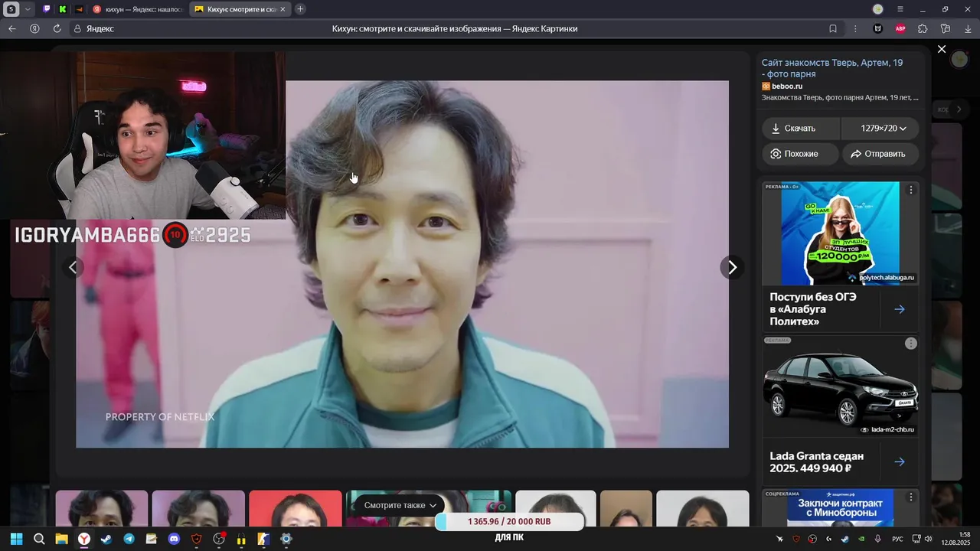Screen dimensions: 980x551
Task: Open menu dots on Lada Granta ad
Action: (x=910, y=344)
